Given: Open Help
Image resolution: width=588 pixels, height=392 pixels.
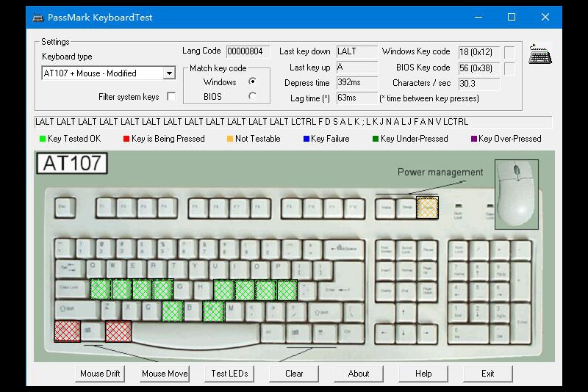Looking at the screenshot, I should tap(423, 374).
